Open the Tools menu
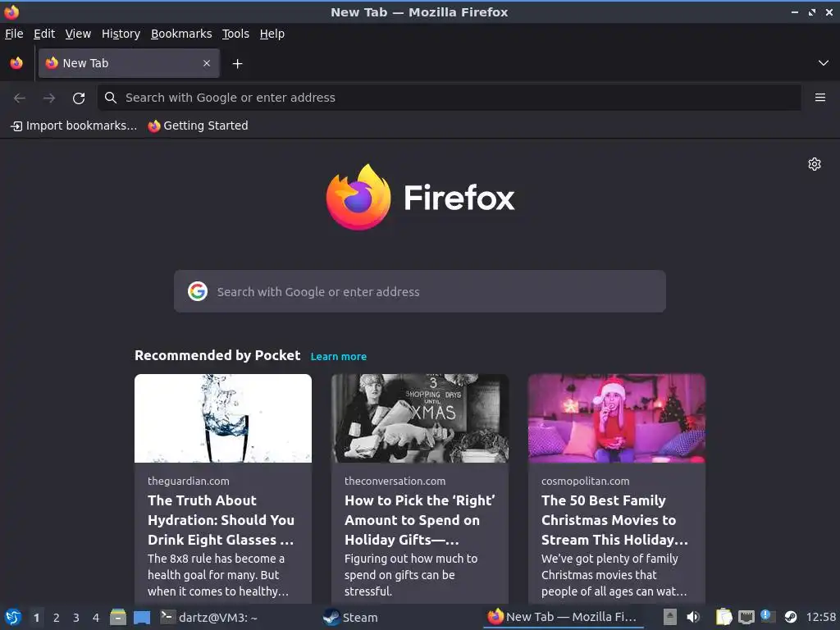 tap(235, 34)
